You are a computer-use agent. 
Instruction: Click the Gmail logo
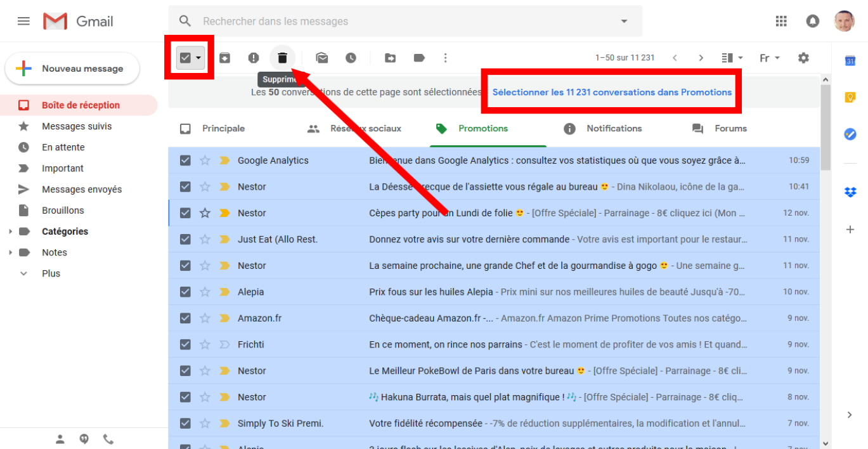[x=78, y=21]
